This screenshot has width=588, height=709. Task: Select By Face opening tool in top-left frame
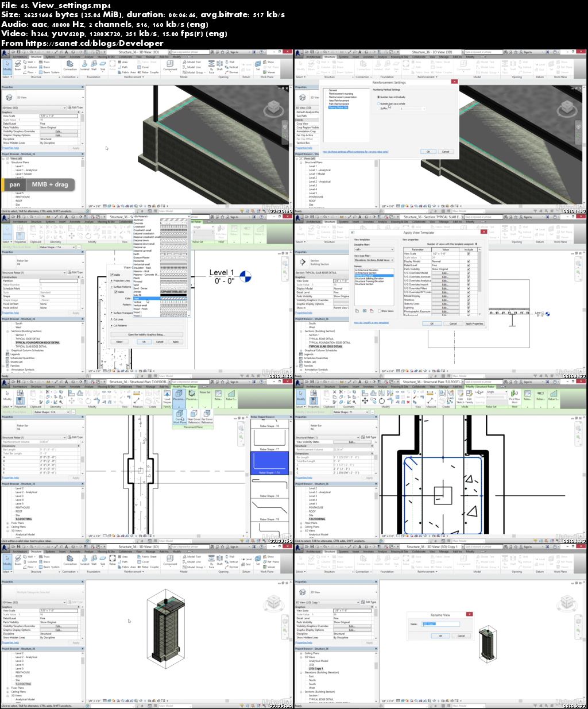[x=211, y=66]
